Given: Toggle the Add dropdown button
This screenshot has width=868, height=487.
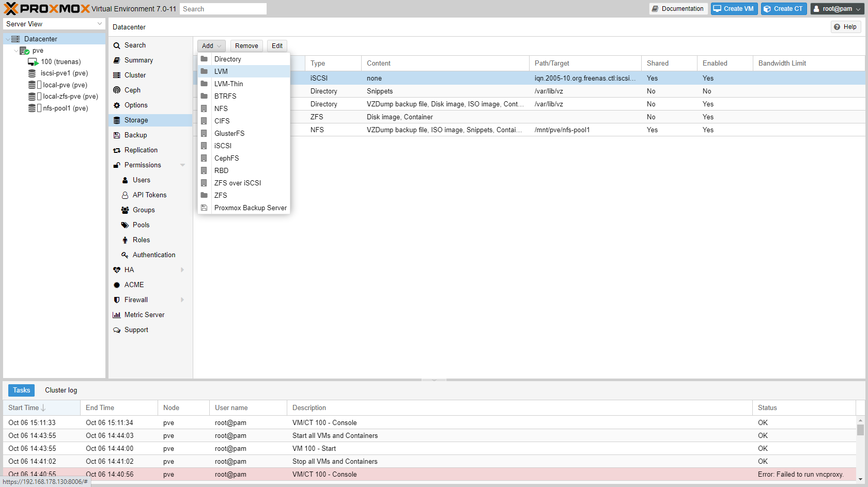Looking at the screenshot, I should coord(211,46).
